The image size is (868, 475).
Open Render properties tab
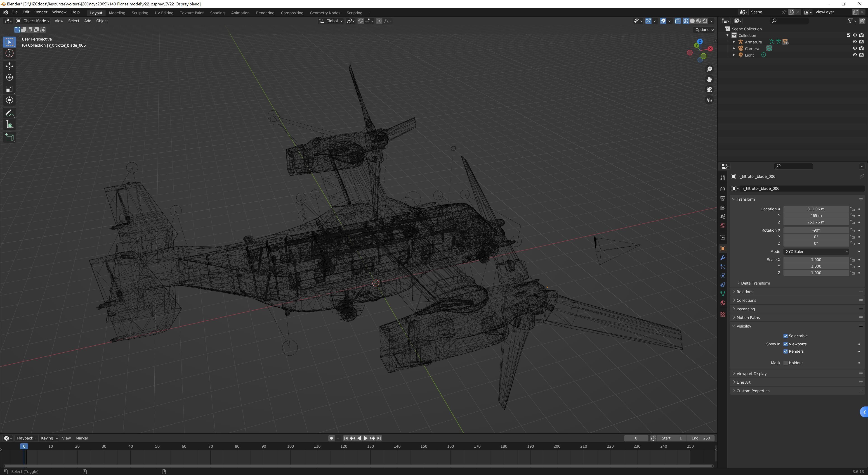point(722,189)
